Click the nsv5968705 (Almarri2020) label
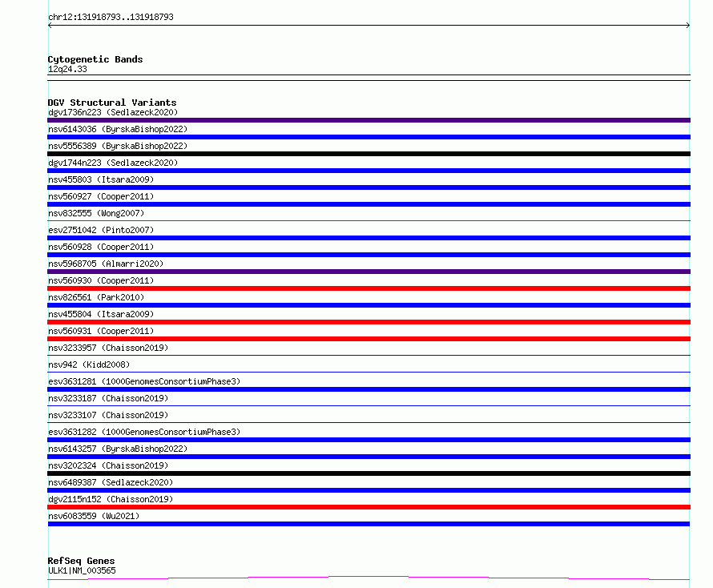This screenshot has height=588, width=713. 106,264
